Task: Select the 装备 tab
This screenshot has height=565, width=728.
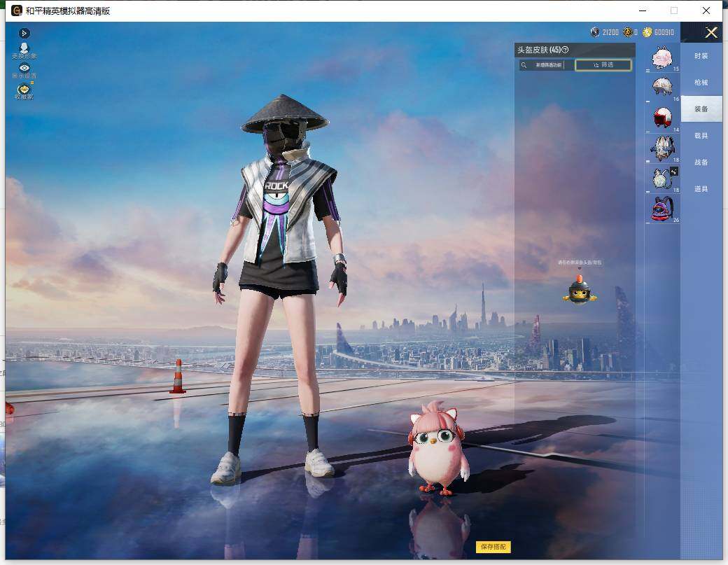Action: (x=701, y=109)
